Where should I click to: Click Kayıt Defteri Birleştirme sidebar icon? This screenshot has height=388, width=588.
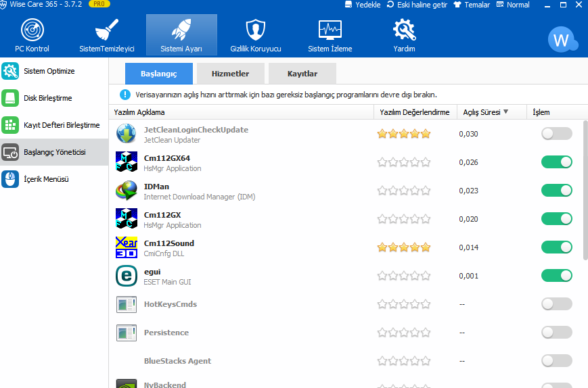click(x=10, y=125)
